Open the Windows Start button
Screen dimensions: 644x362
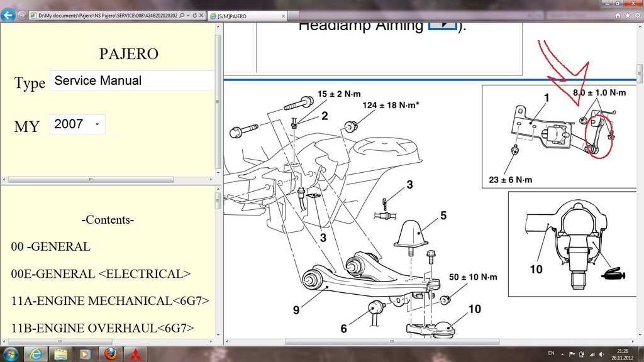(x=10, y=353)
